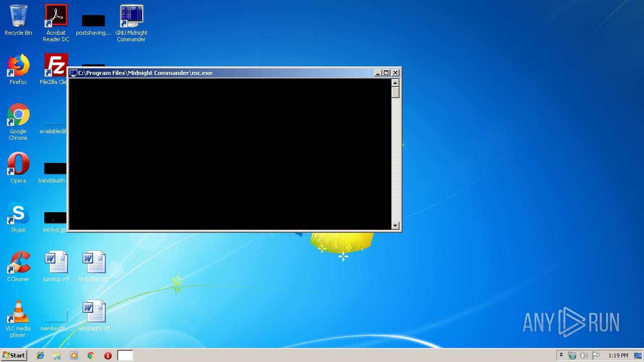This screenshot has width=644, height=362.
Task: Click Show desktop button
Action: (639, 355)
